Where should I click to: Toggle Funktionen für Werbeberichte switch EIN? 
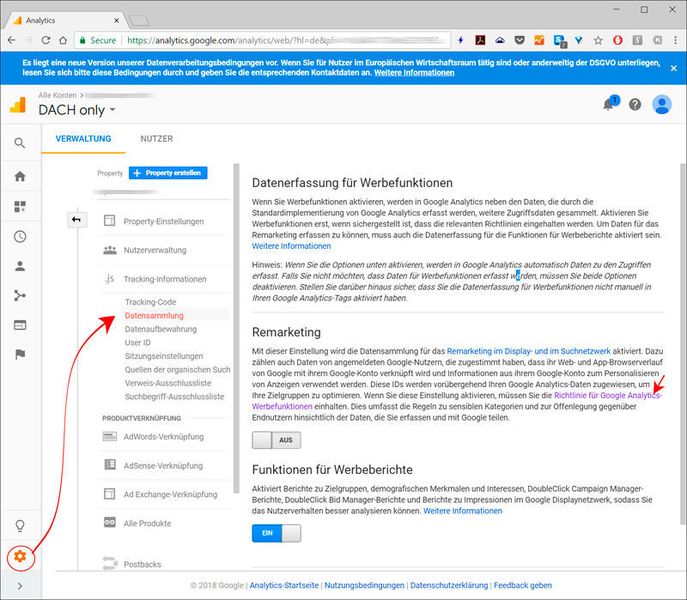click(276, 533)
